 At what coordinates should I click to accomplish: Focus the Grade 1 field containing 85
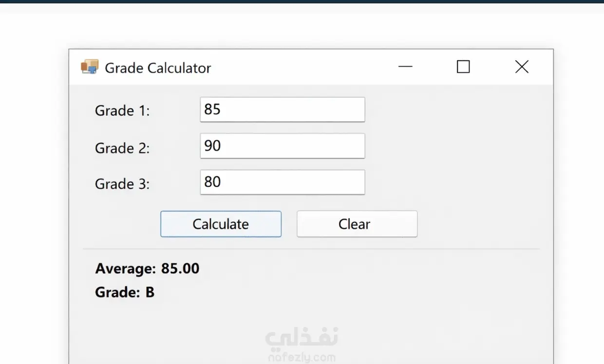click(283, 109)
